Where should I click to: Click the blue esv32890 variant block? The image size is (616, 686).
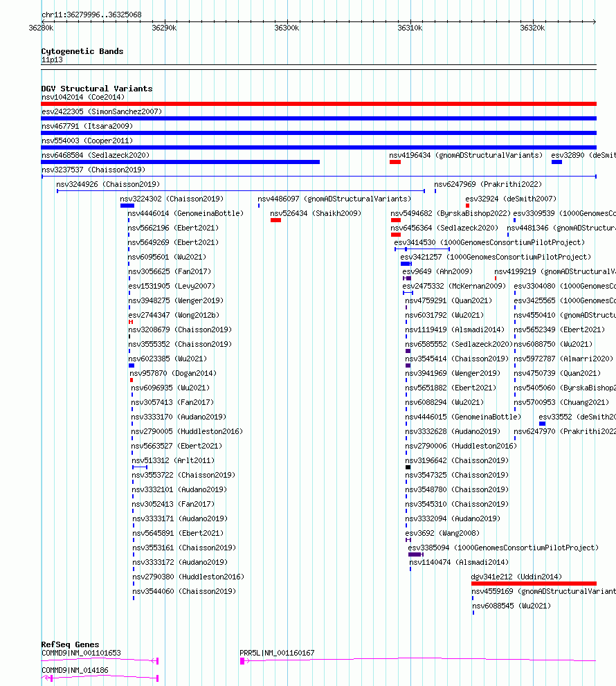[x=556, y=162]
